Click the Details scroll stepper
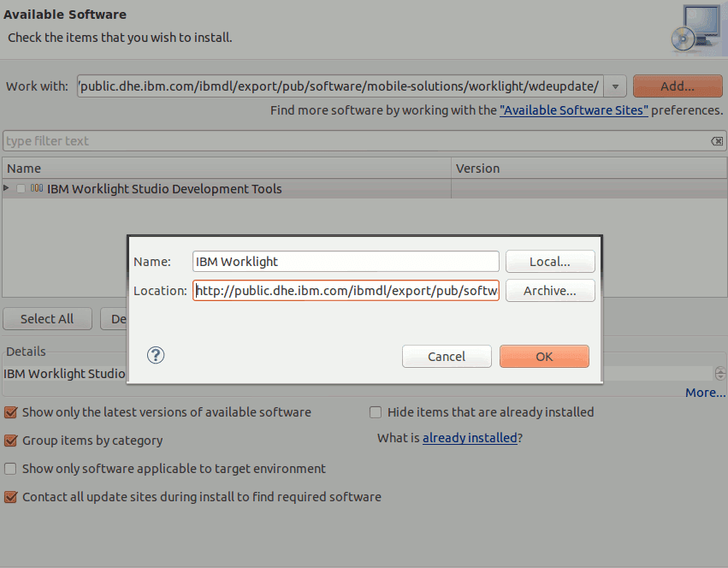Viewport: 728px width, 568px height. tap(720, 374)
